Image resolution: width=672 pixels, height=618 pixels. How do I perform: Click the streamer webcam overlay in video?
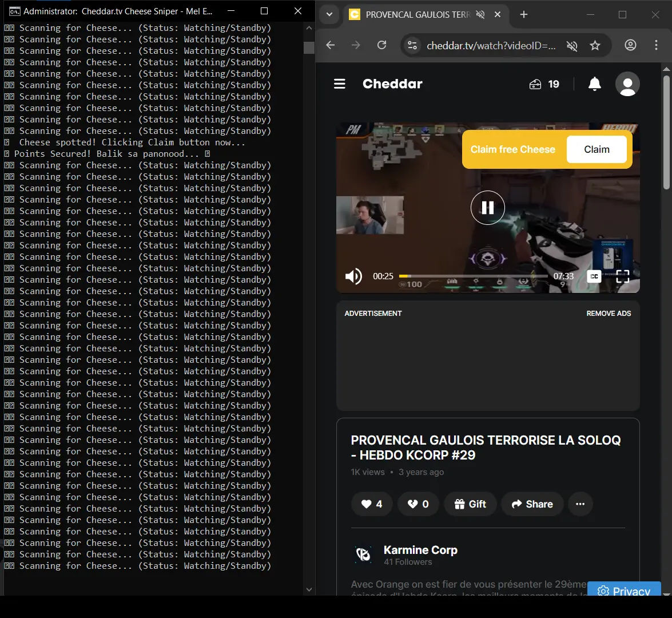pos(370,215)
